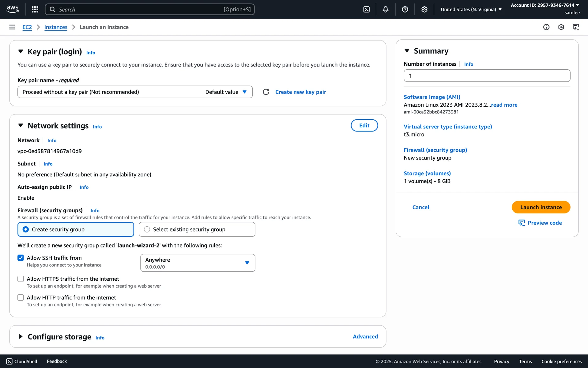Go to Instances breadcrumb
Image resolution: width=588 pixels, height=368 pixels.
pos(56,27)
